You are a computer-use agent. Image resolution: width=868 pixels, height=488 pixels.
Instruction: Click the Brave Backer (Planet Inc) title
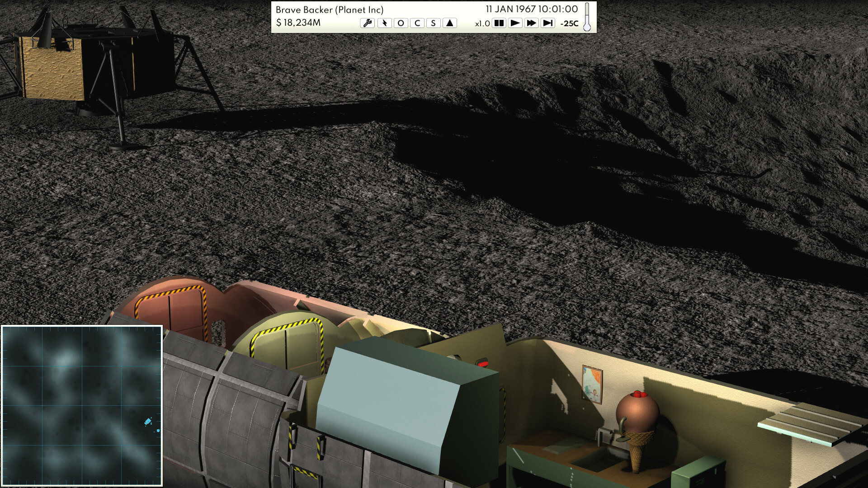330,9
